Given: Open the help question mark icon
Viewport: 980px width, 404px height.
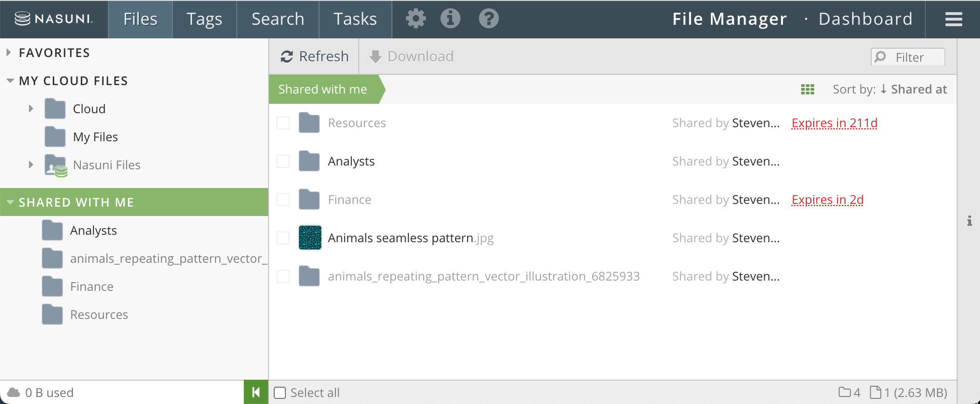Looking at the screenshot, I should pos(489,19).
